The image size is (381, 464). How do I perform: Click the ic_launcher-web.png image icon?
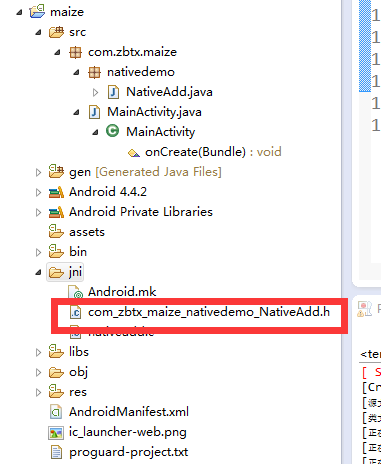[56, 433]
